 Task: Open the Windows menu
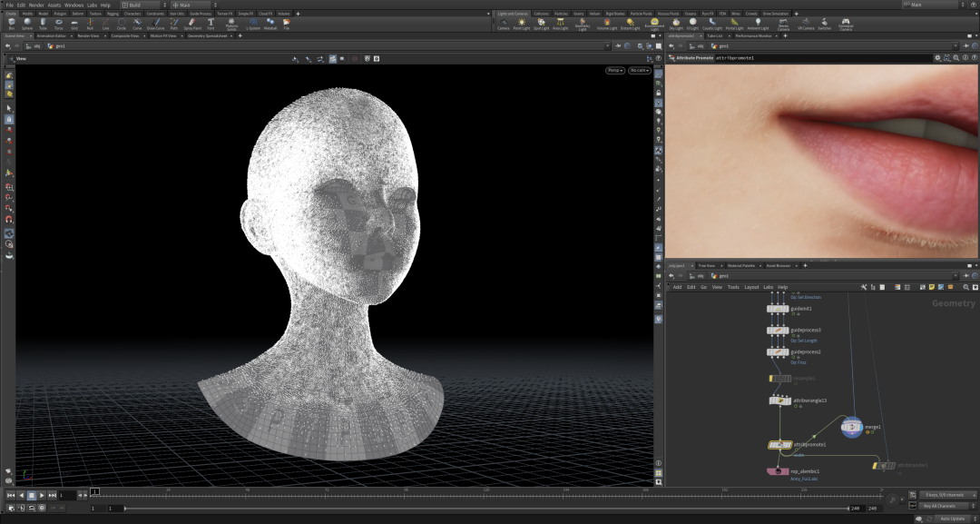[73, 5]
